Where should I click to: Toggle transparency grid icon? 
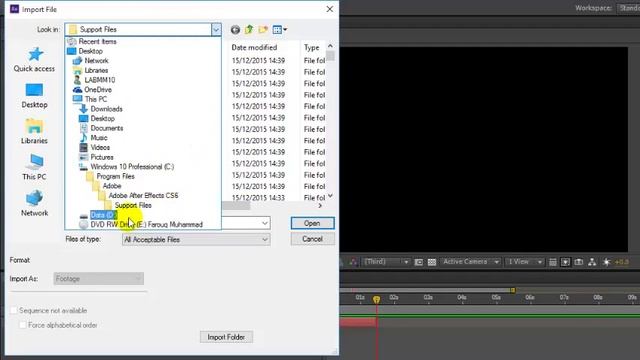click(x=432, y=262)
